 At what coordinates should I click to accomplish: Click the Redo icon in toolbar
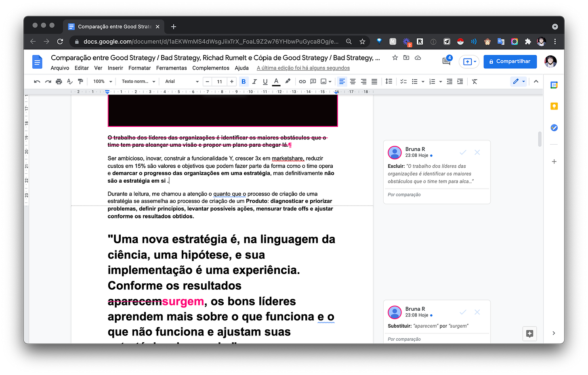click(x=48, y=82)
